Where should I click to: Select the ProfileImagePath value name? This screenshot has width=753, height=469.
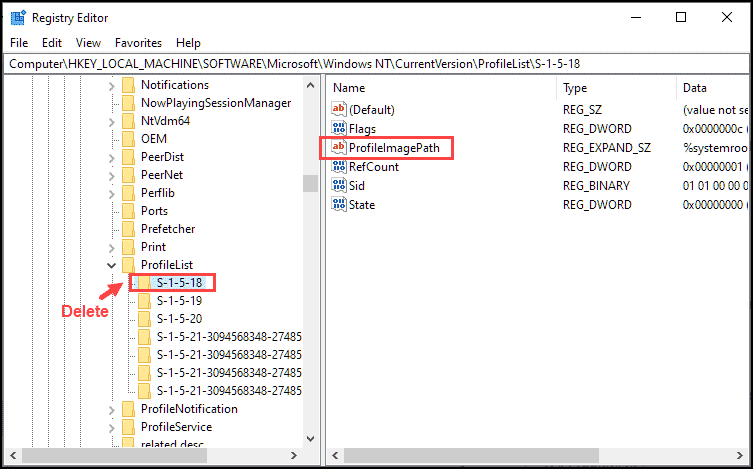pos(394,148)
